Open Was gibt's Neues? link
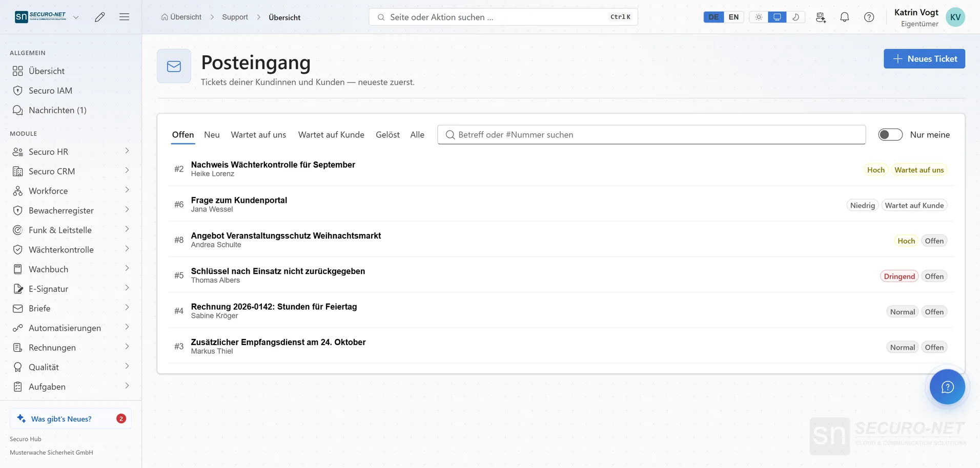Image resolution: width=980 pixels, height=468 pixels. 71,418
